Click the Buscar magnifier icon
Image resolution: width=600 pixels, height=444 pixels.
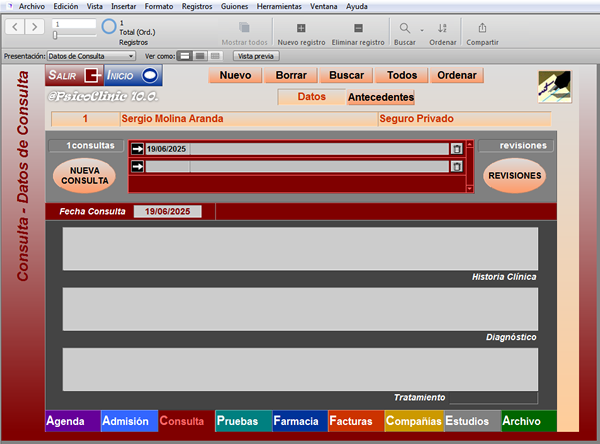[404, 28]
